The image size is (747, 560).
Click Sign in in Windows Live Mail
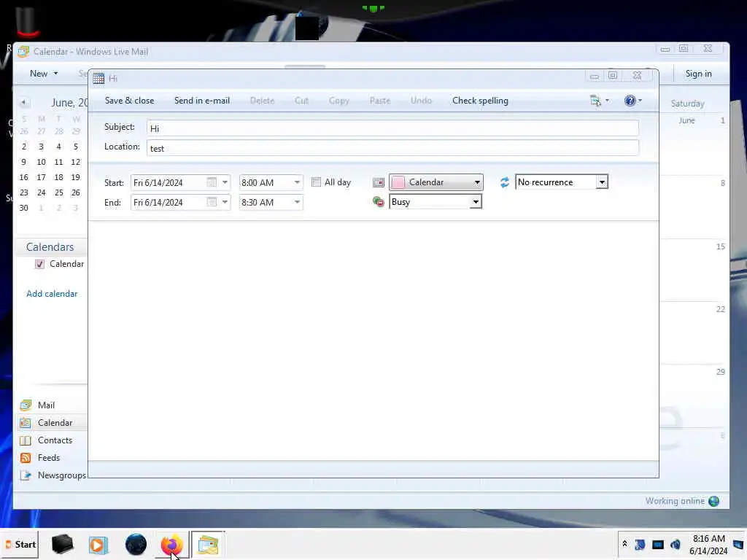click(698, 74)
